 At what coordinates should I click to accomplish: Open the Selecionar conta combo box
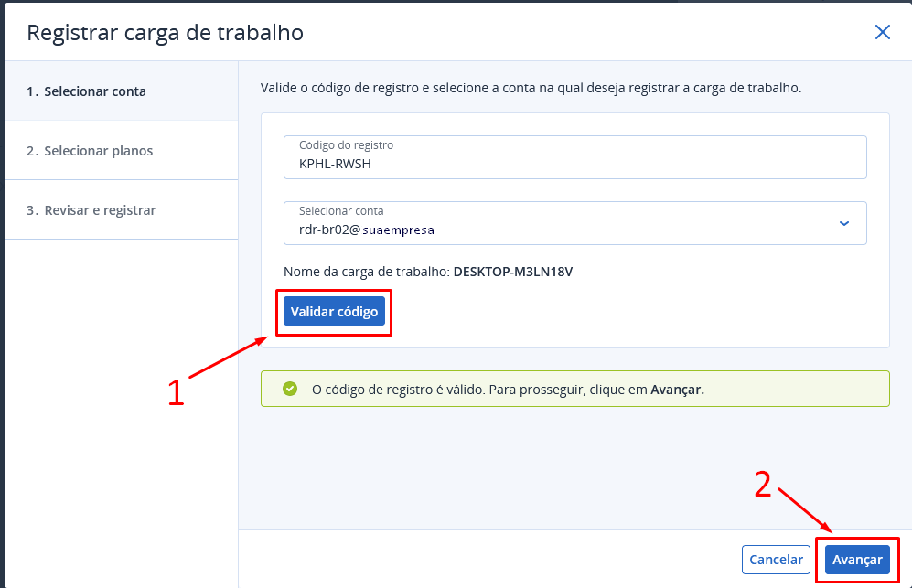(x=574, y=223)
